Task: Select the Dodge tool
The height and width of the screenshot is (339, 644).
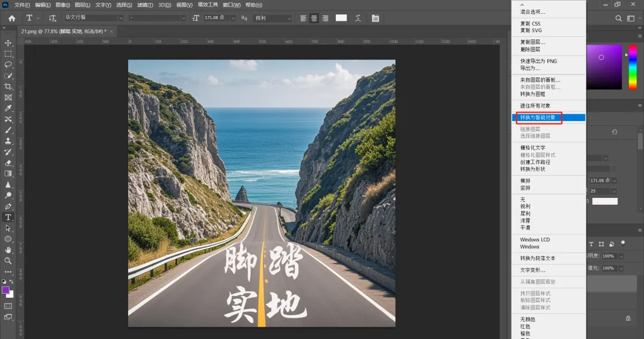Action: coord(8,195)
